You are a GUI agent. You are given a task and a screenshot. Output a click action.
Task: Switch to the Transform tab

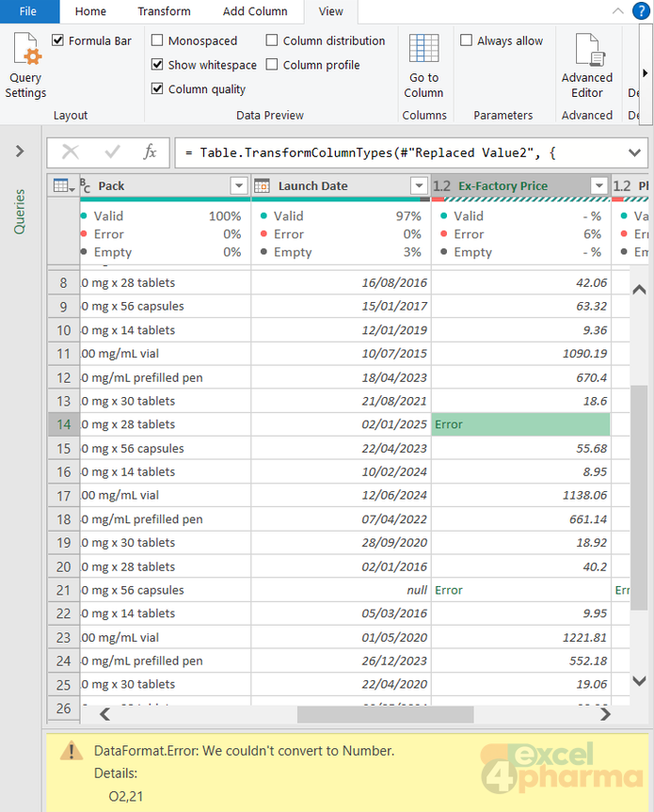(164, 11)
